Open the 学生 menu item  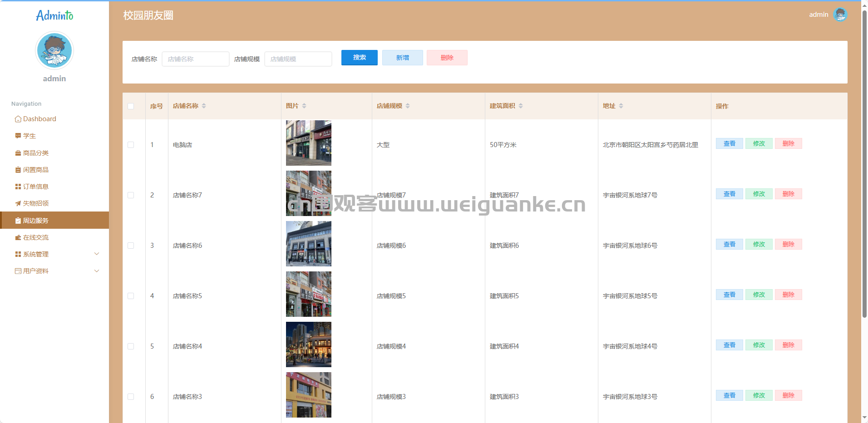[x=54, y=136]
